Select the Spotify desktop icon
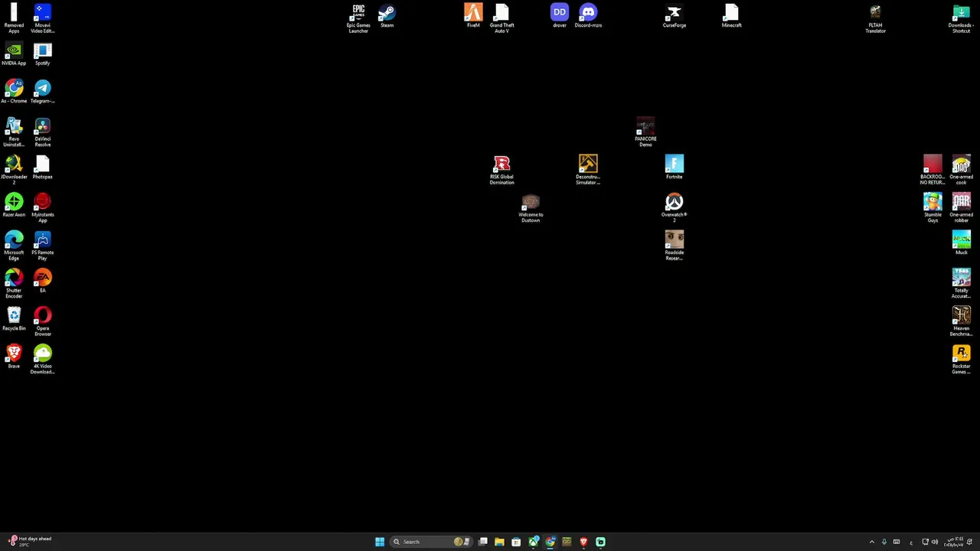 click(x=42, y=54)
